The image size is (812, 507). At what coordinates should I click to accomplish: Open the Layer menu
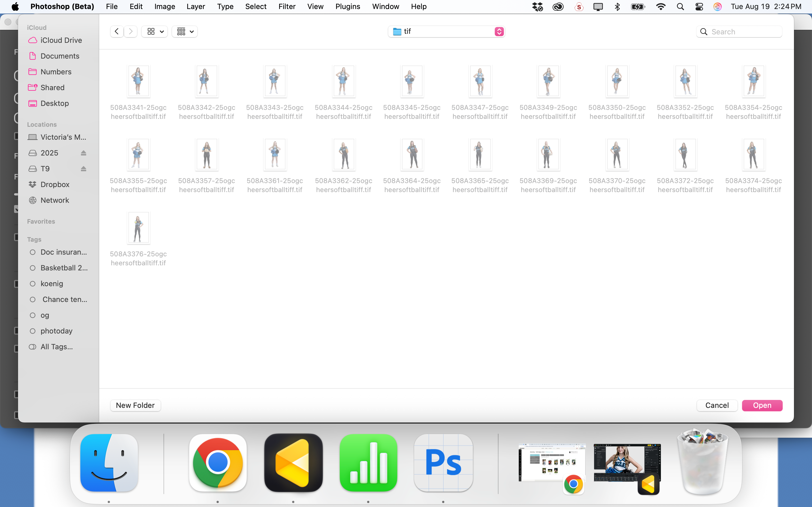pos(196,7)
